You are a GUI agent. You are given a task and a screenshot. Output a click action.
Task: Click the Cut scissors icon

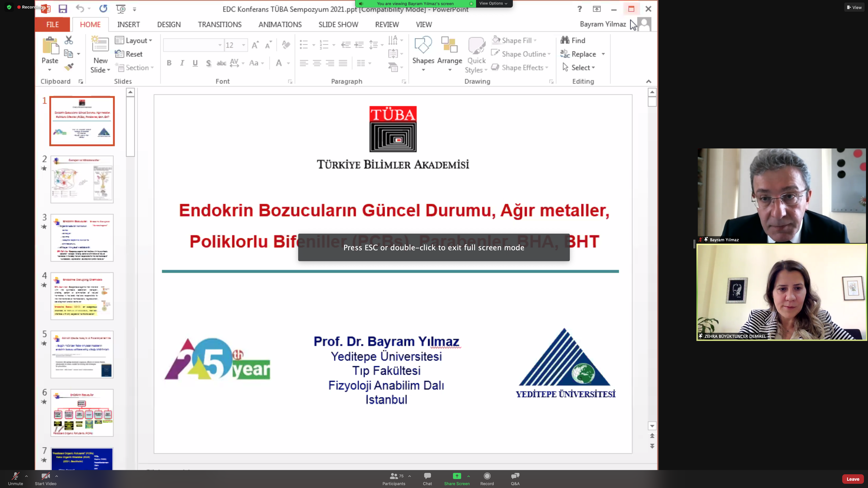click(x=69, y=40)
